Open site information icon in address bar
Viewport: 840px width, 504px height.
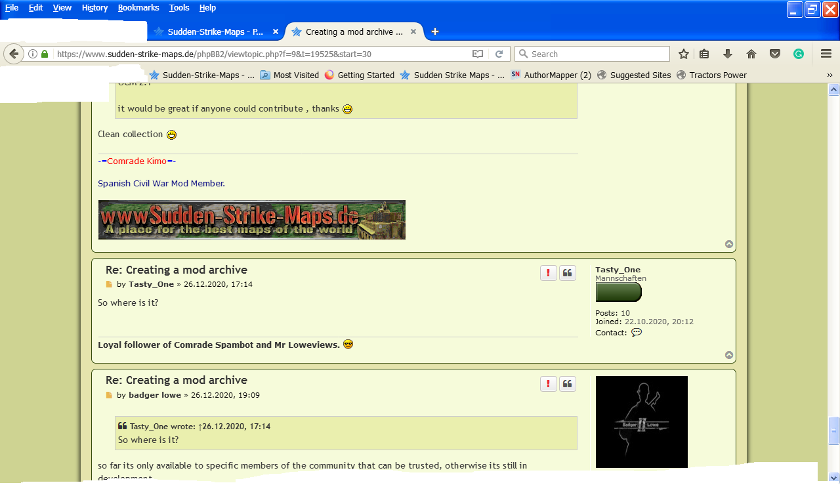click(33, 54)
